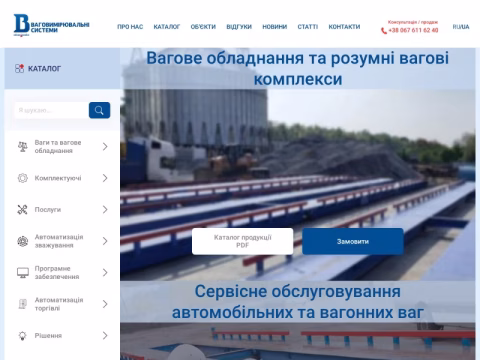Select Ваги та вагове обладнання category text

click(58, 147)
